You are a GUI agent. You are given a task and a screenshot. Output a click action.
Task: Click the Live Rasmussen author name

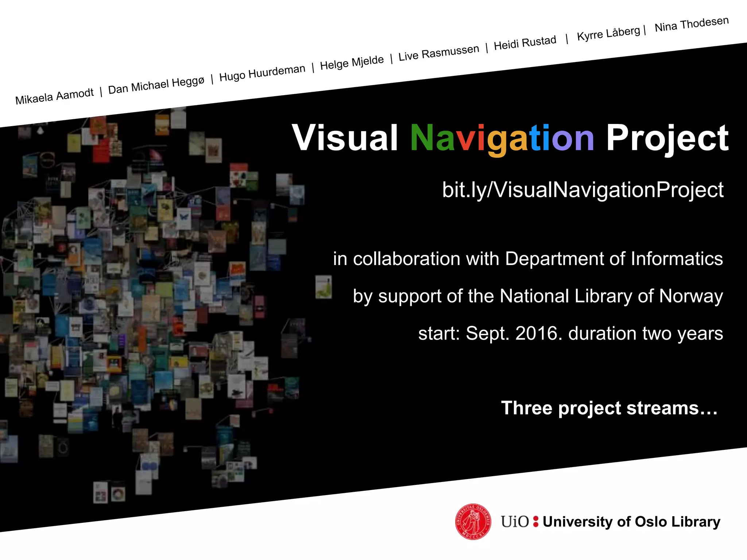(438, 53)
